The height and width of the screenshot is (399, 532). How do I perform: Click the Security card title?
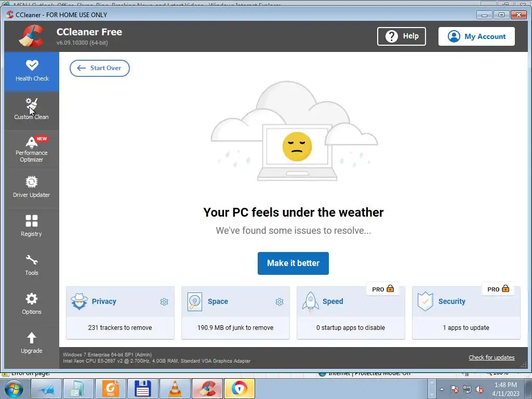(x=451, y=301)
